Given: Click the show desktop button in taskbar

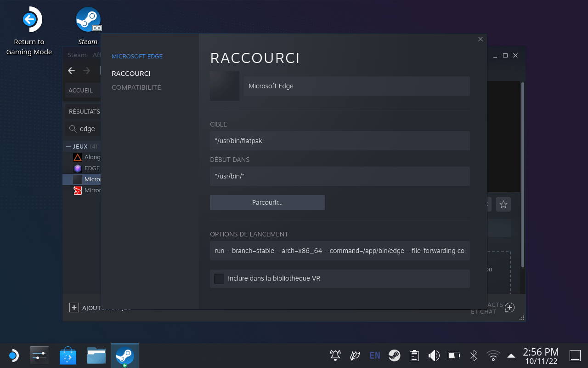Looking at the screenshot, I should click(x=575, y=356).
